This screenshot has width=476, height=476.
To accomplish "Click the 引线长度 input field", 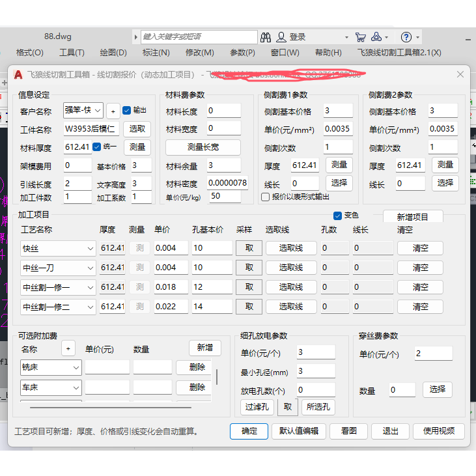I will pos(77,184).
